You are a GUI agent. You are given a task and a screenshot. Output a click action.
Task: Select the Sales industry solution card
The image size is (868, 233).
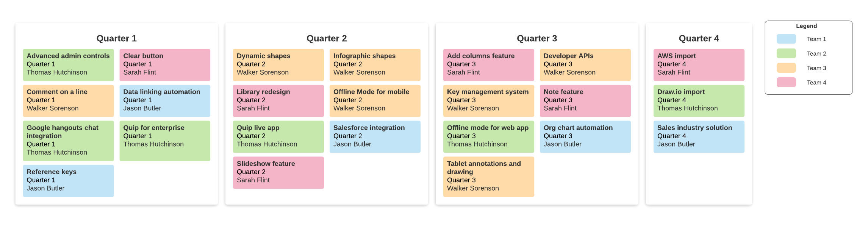point(699,136)
